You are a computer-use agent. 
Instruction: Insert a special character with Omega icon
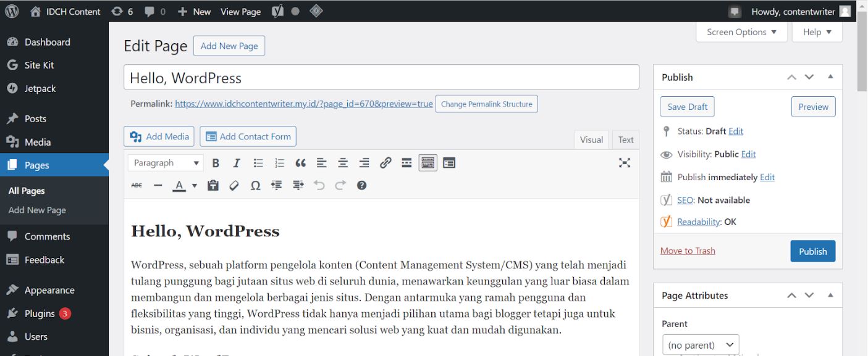click(255, 185)
